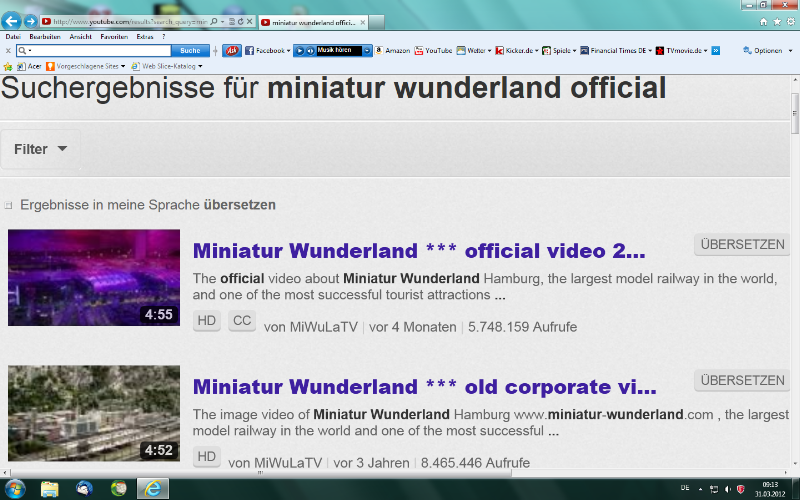Screen dimensions: 800x500
Task: Open Windows Explorer folder in taskbar
Action: 49,488
